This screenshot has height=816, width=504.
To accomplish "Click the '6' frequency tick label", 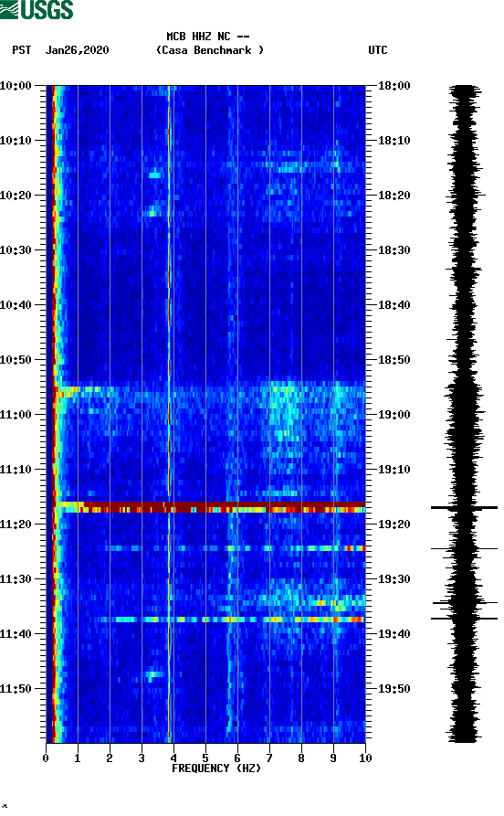I will (237, 758).
